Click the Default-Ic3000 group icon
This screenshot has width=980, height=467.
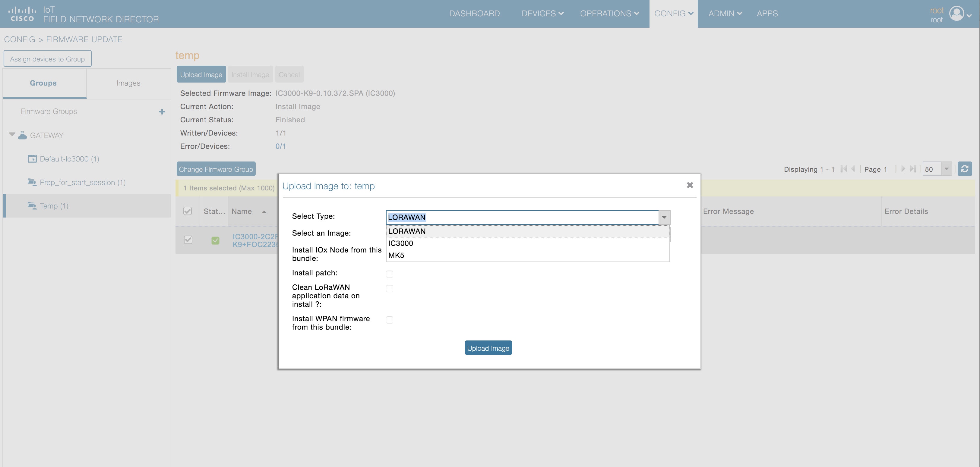(x=32, y=158)
